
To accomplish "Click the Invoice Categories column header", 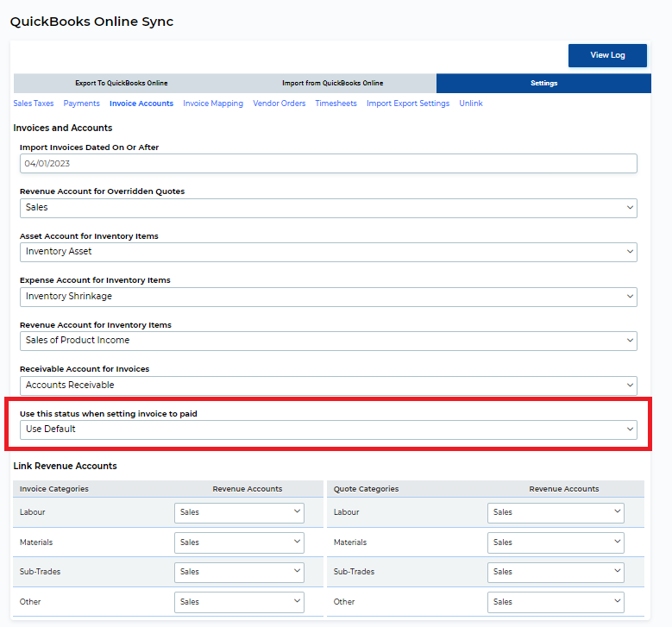I will coord(54,489).
